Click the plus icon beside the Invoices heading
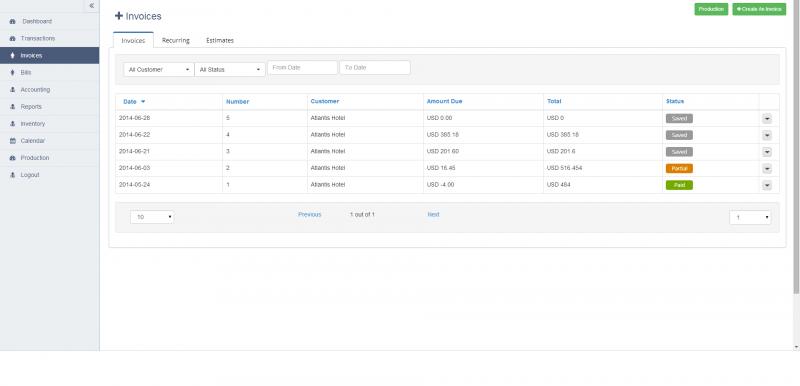Viewport: 800px width, 386px height. tap(119, 16)
